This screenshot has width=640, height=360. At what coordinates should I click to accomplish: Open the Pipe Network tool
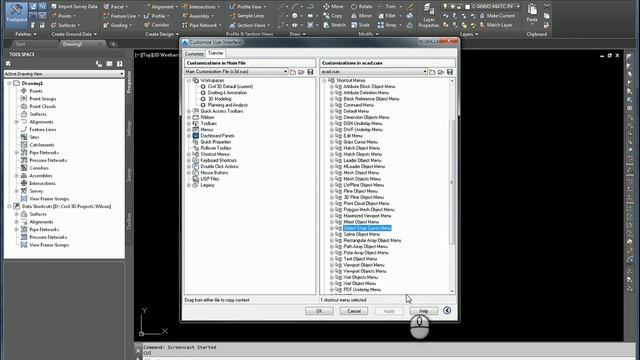click(x=201, y=25)
